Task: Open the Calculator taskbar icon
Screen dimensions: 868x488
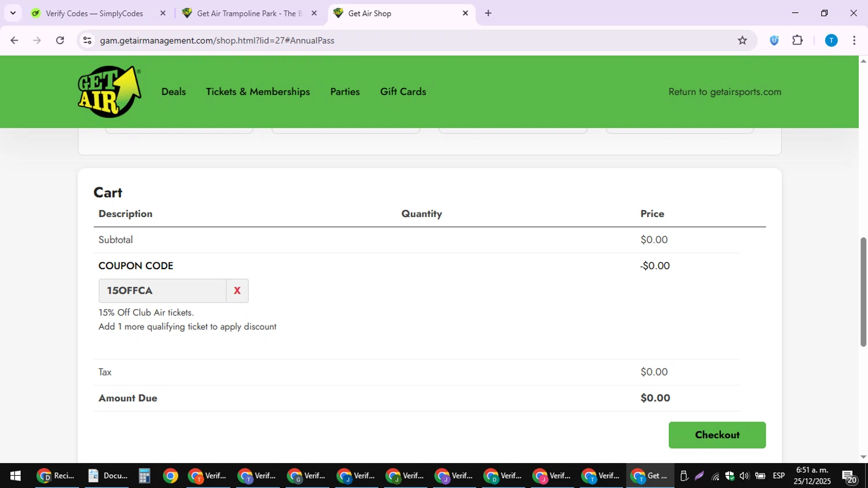Action: click(x=144, y=476)
